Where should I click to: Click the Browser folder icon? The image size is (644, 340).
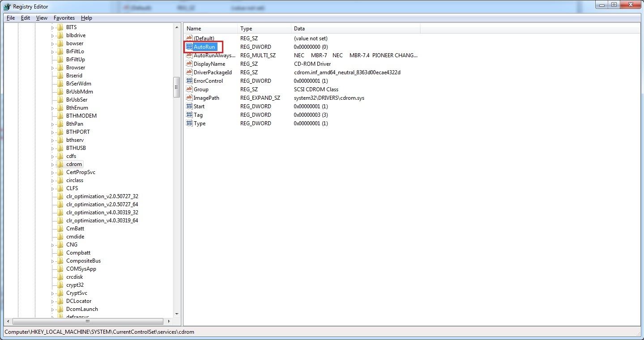[x=60, y=68]
